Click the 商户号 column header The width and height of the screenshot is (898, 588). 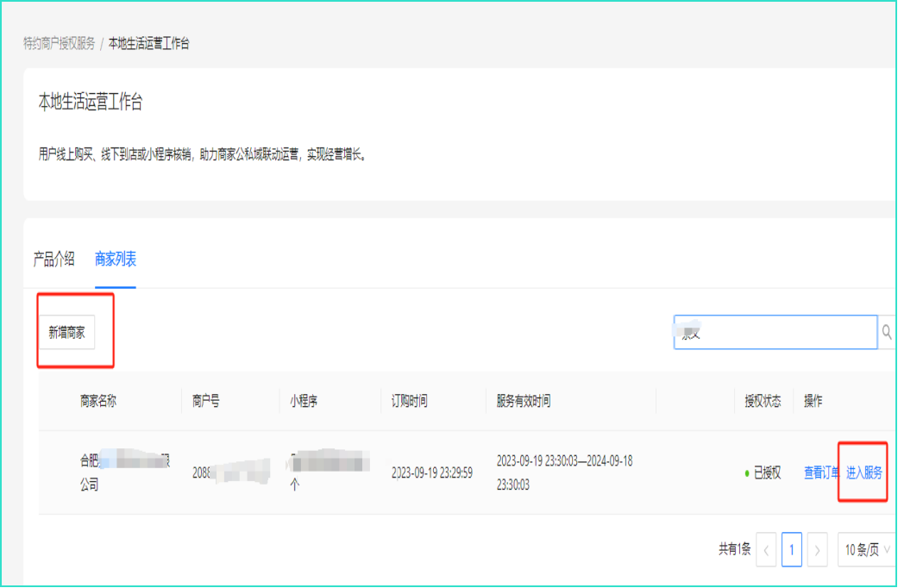pyautogui.click(x=205, y=401)
